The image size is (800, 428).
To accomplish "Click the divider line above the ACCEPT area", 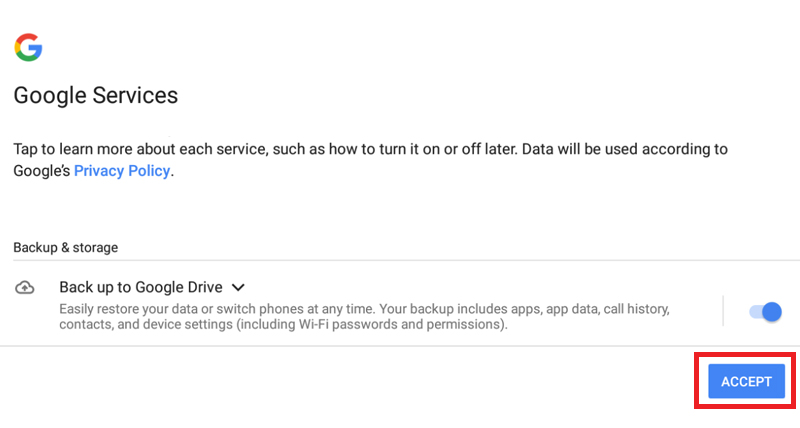I will pos(400,346).
